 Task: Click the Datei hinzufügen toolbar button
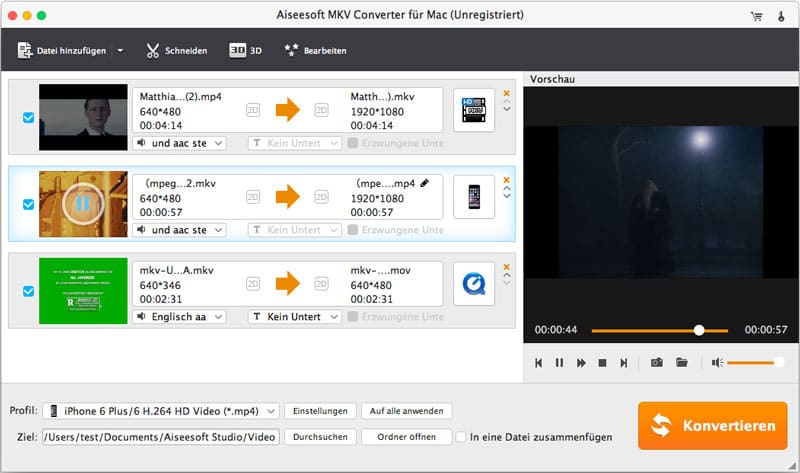click(62, 51)
